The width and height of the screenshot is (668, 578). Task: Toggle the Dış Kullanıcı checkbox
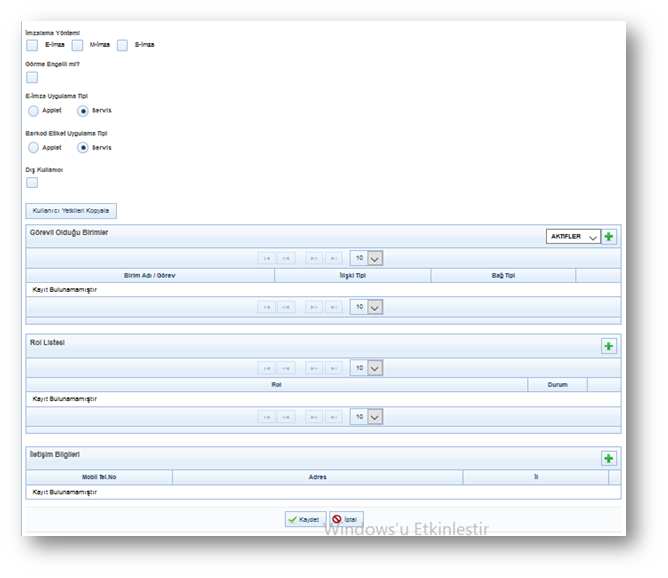32,182
